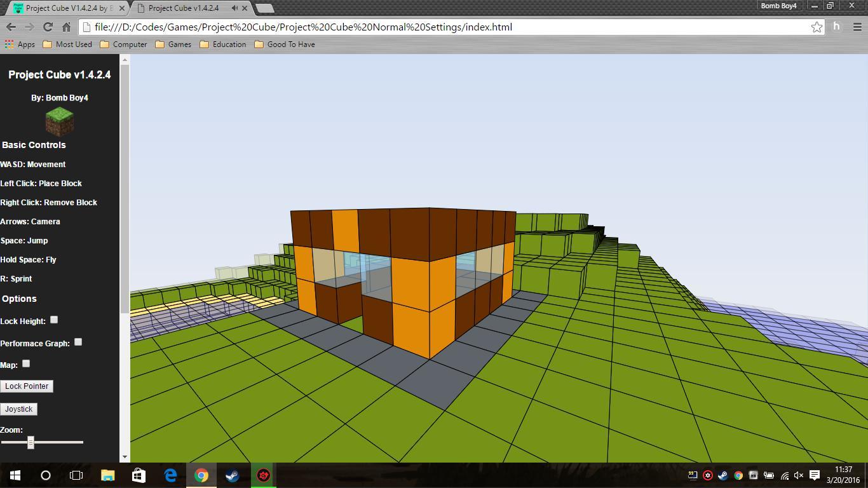
Task: Check the Map option checkbox
Action: [26, 363]
